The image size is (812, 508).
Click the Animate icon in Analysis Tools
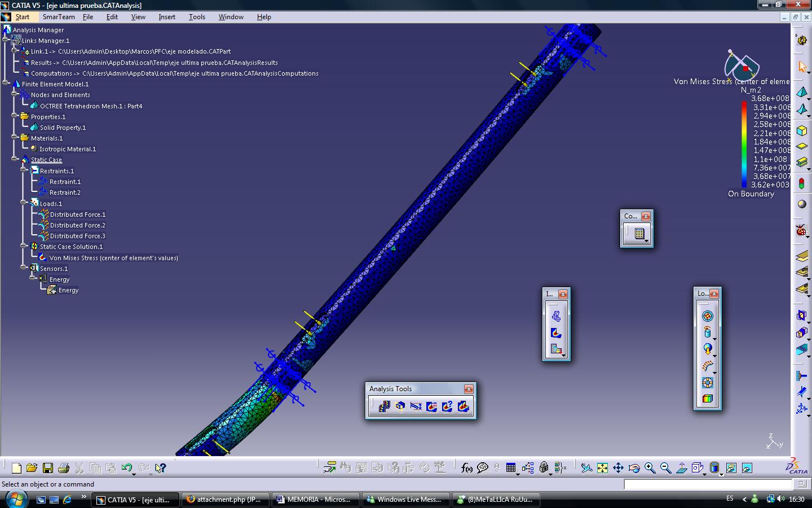pyautogui.click(x=385, y=406)
